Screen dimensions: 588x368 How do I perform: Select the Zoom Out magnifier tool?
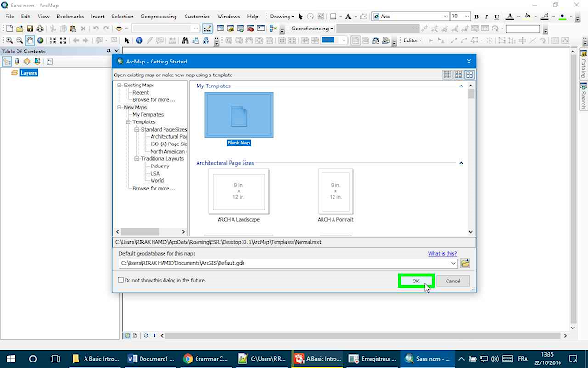19,40
